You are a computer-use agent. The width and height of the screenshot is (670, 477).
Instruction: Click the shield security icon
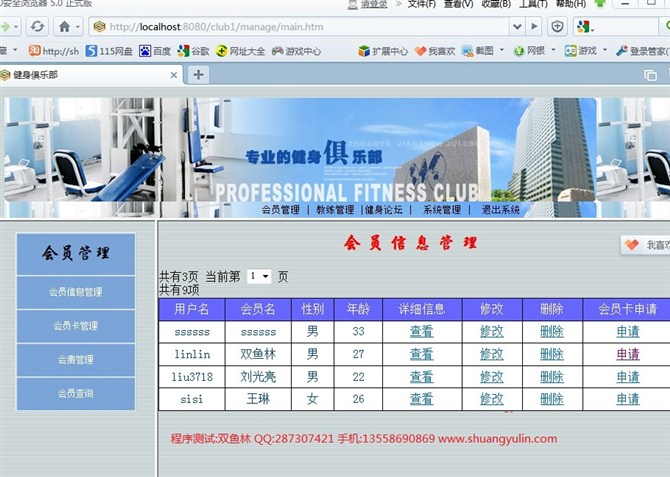(x=558, y=26)
